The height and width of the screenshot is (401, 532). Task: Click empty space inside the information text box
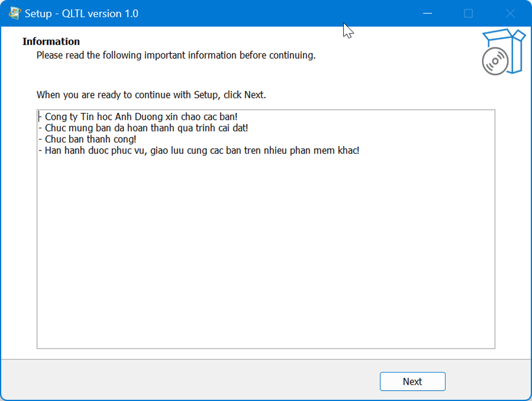tap(265, 256)
